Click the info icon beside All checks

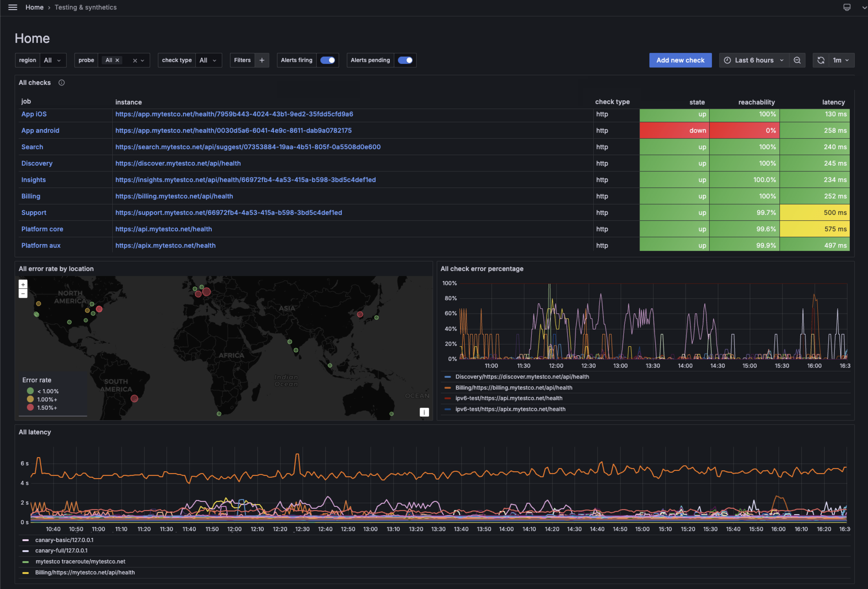(x=61, y=83)
